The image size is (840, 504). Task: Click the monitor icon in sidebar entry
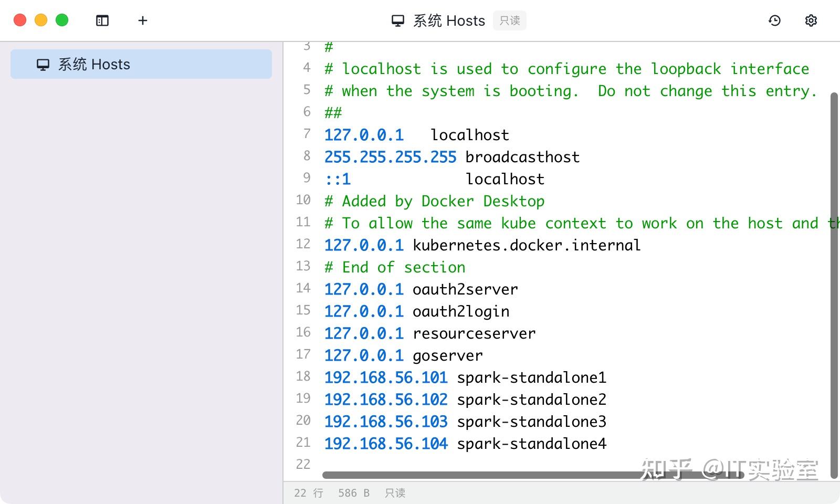[x=42, y=64]
